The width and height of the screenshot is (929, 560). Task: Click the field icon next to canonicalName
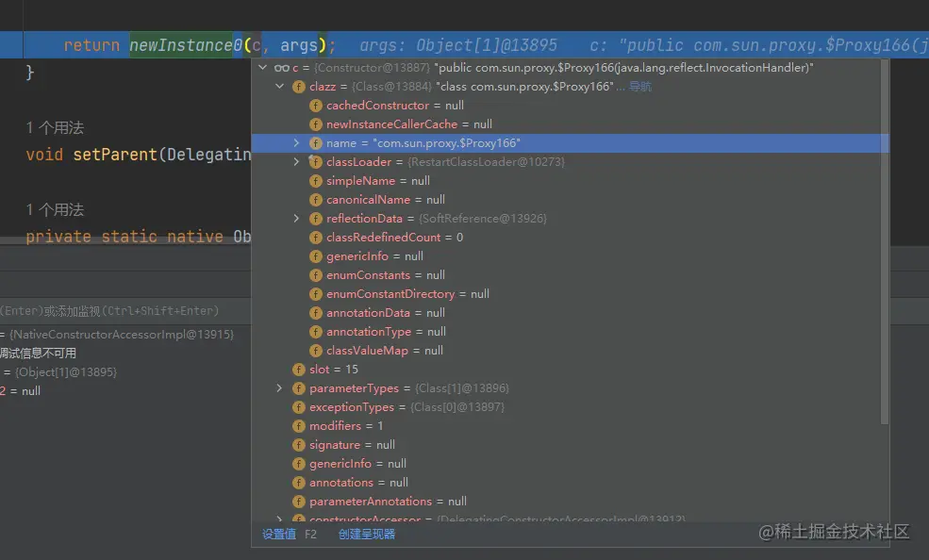[x=316, y=200]
